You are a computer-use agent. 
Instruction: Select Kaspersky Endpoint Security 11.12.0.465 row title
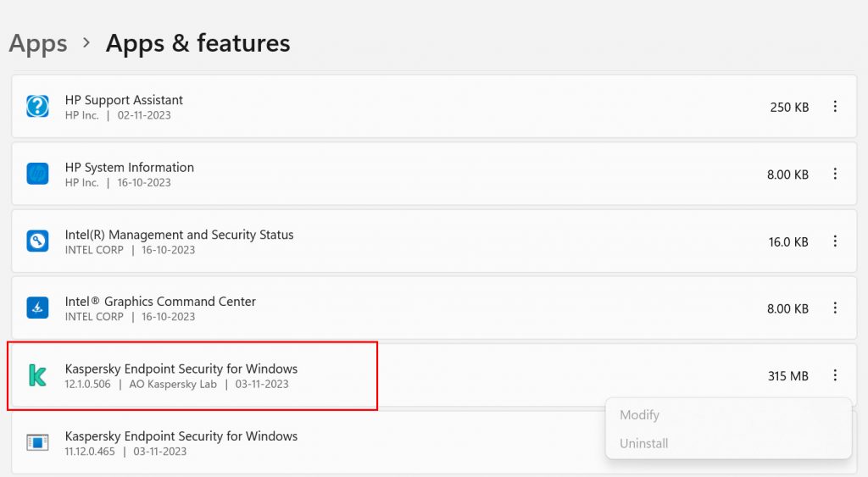coord(181,436)
